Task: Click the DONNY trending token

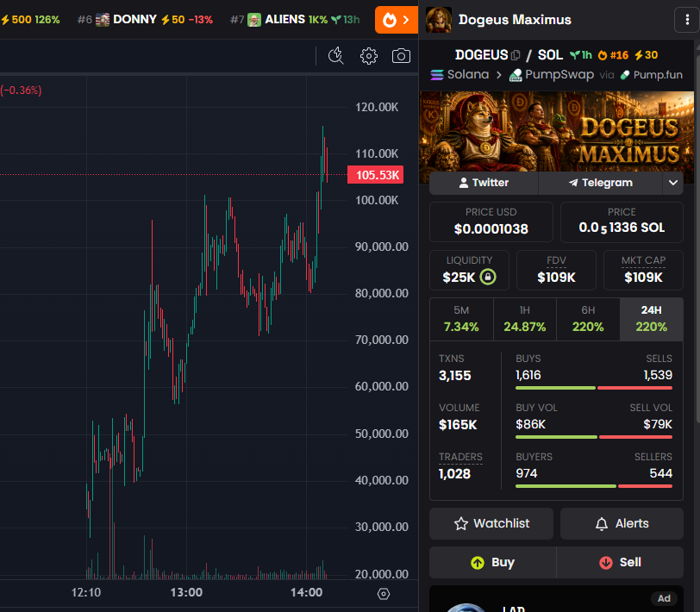Action: pyautogui.click(x=145, y=20)
